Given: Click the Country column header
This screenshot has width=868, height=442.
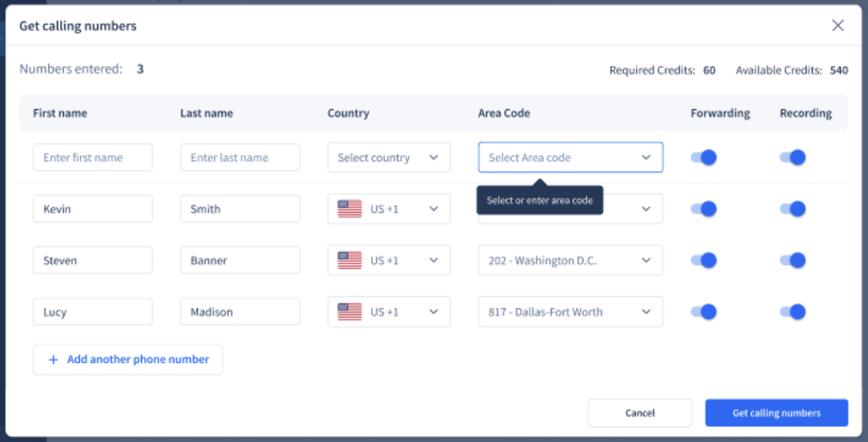Looking at the screenshot, I should pos(348,113).
